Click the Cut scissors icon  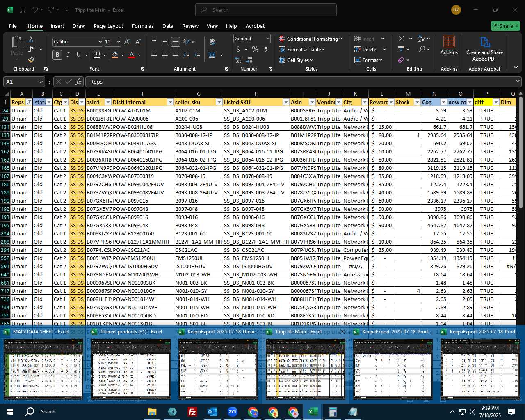coord(31,39)
